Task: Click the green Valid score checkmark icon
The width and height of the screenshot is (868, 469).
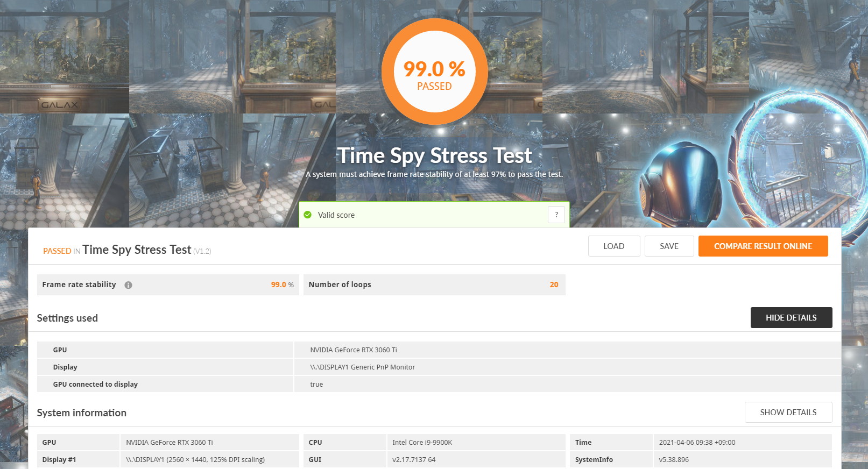Action: [308, 215]
